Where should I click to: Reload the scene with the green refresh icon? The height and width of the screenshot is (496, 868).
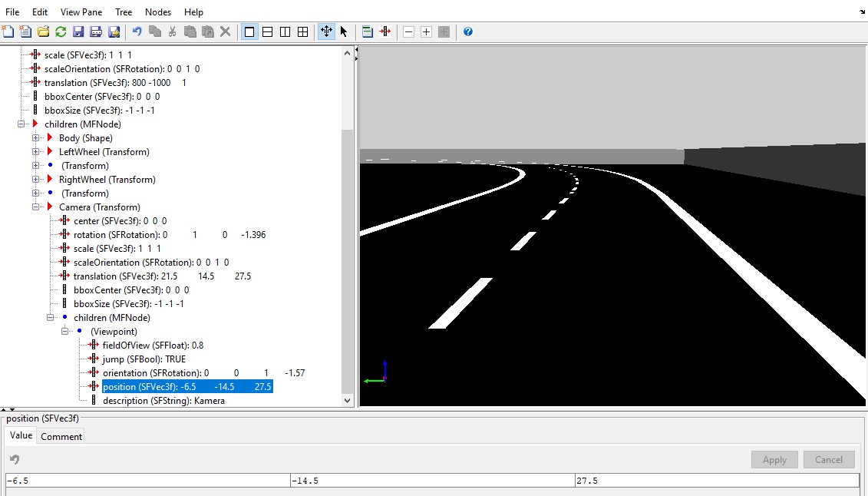(61, 31)
